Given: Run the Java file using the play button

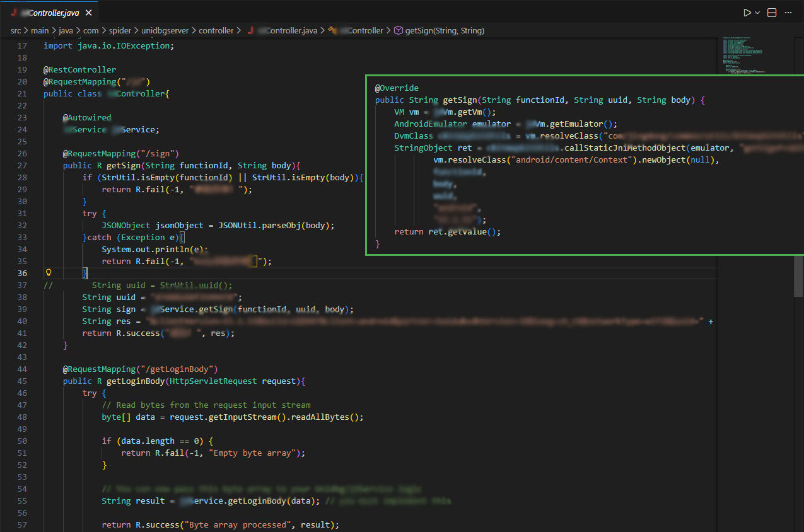Looking at the screenshot, I should 747,11.
